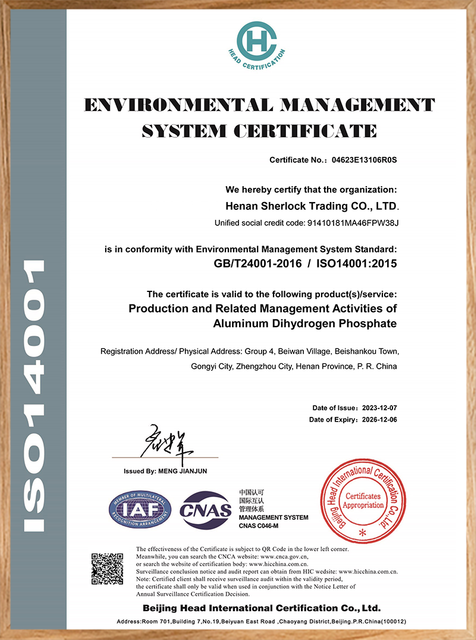476x640 pixels.
Task: Click the vertical ISO14001 sidebar text
Action: click(34, 395)
